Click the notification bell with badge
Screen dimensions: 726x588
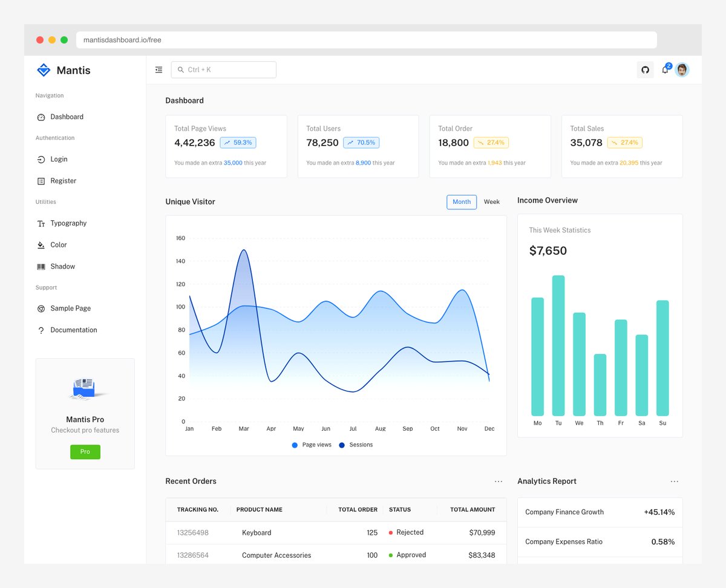pos(664,70)
